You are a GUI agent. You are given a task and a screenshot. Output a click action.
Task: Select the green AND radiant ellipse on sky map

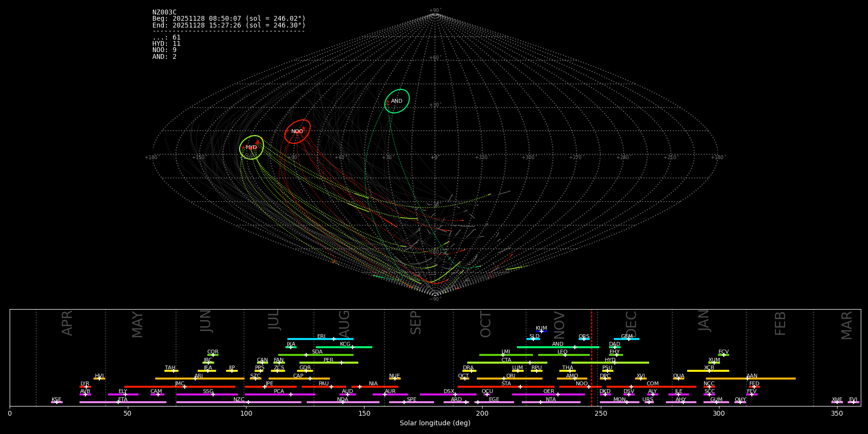397,101
